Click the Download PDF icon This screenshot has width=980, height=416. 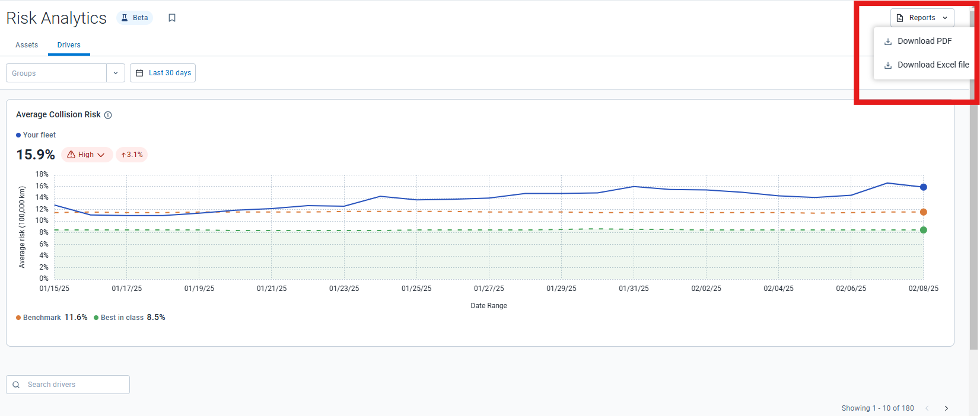tap(888, 41)
